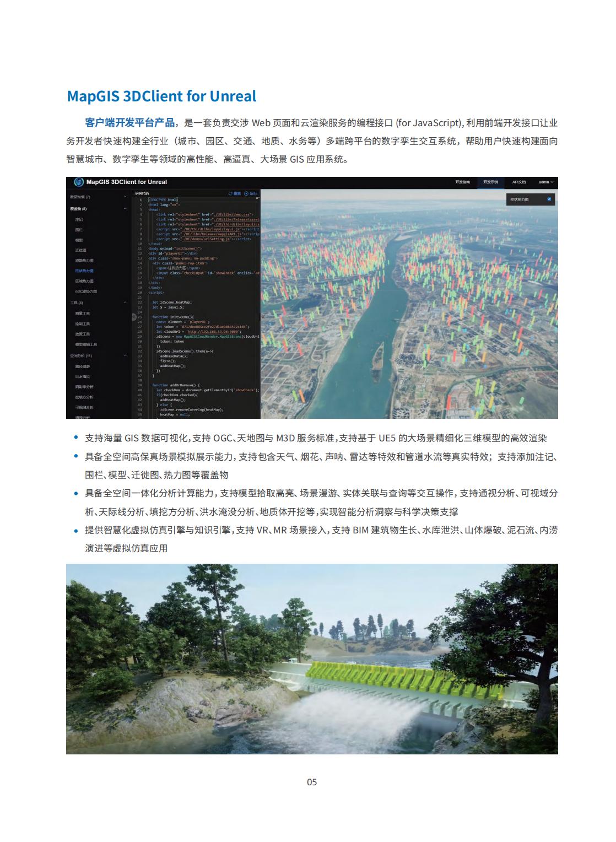
Task: Collapse the 覆盖物 (8) group chevron
Action: (x=125, y=209)
